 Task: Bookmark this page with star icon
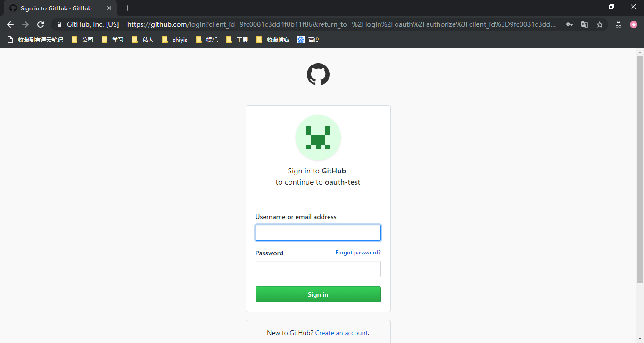pyautogui.click(x=600, y=24)
